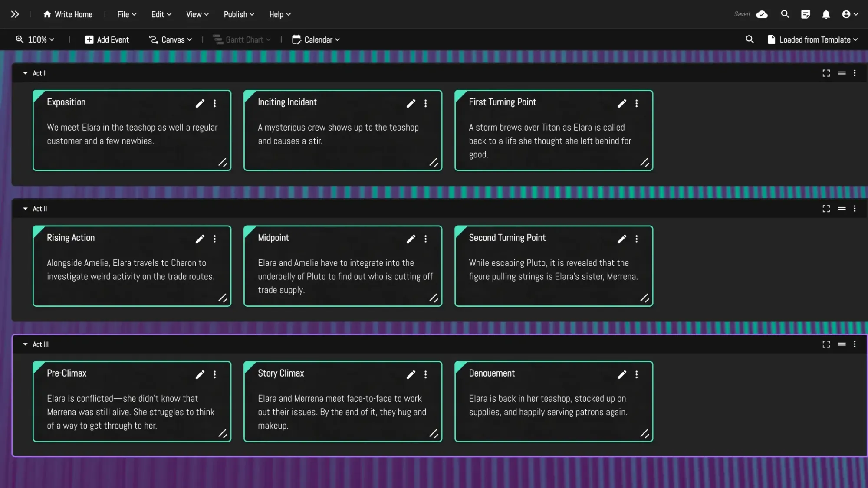Open the Publish menu
Viewport: 868px width, 488px height.
click(x=239, y=14)
